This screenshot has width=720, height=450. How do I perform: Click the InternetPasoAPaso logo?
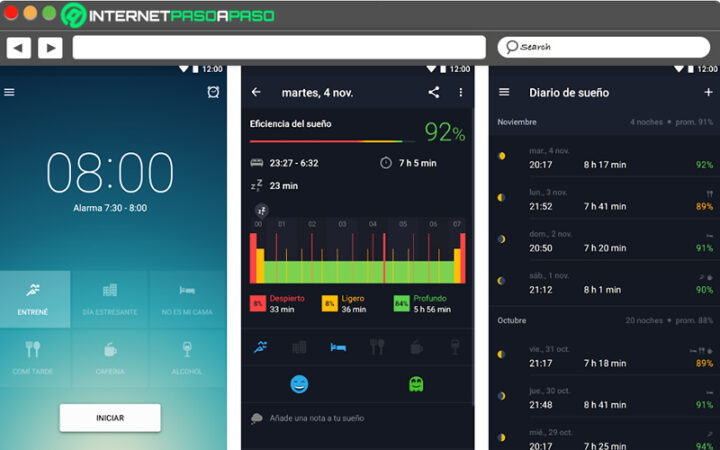click(168, 16)
